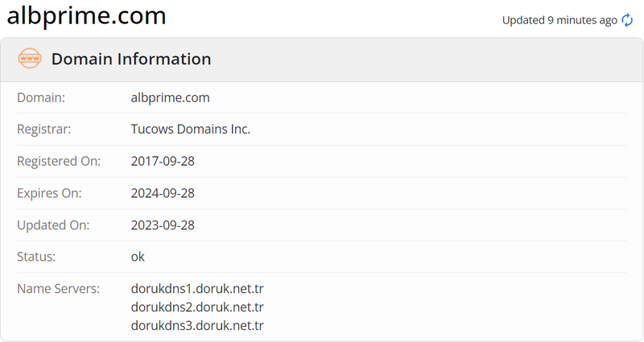The height and width of the screenshot is (342, 644).
Task: Click the Updated On label
Action: click(x=53, y=225)
